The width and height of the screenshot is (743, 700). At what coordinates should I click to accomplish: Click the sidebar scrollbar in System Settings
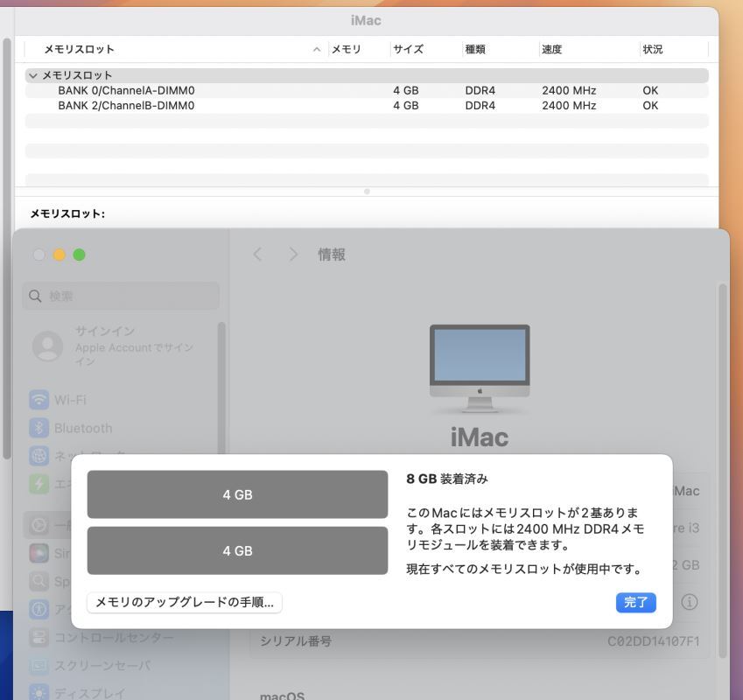[x=221, y=388]
